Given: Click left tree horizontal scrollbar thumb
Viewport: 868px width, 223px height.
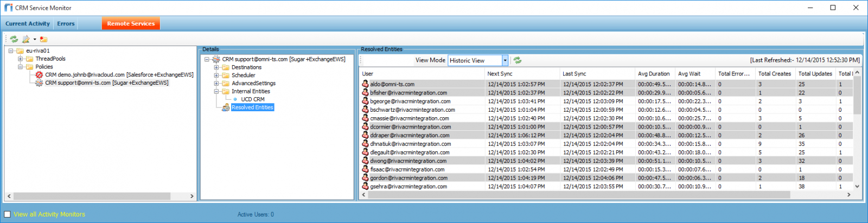Looking at the screenshot, I should click(92, 196).
